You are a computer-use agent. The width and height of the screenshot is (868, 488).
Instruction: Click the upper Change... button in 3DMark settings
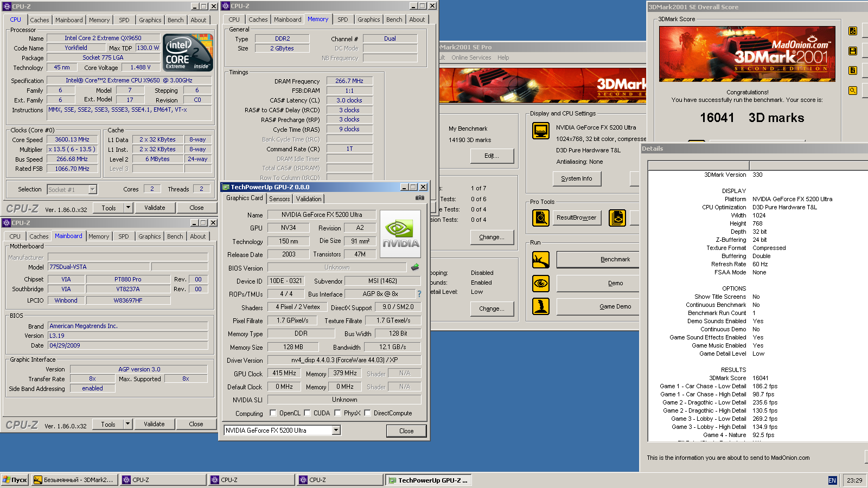click(x=492, y=237)
